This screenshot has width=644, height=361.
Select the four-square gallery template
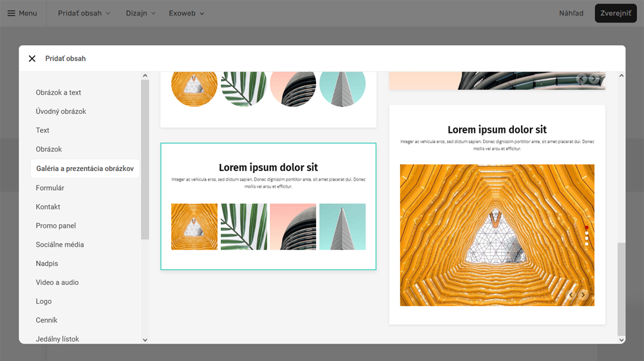[x=268, y=206]
